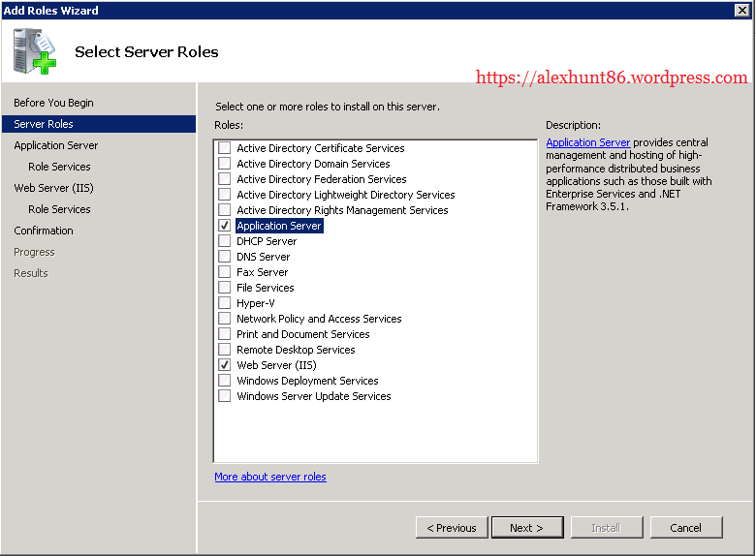Enable Active Directory Domain Services checkbox
Image resolution: width=756 pixels, height=556 pixels.
[225, 164]
